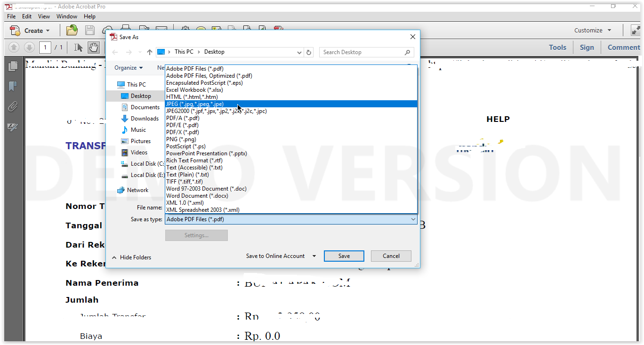Select the Hand tool
Viewport: 644px width, 345px height.
(x=93, y=47)
